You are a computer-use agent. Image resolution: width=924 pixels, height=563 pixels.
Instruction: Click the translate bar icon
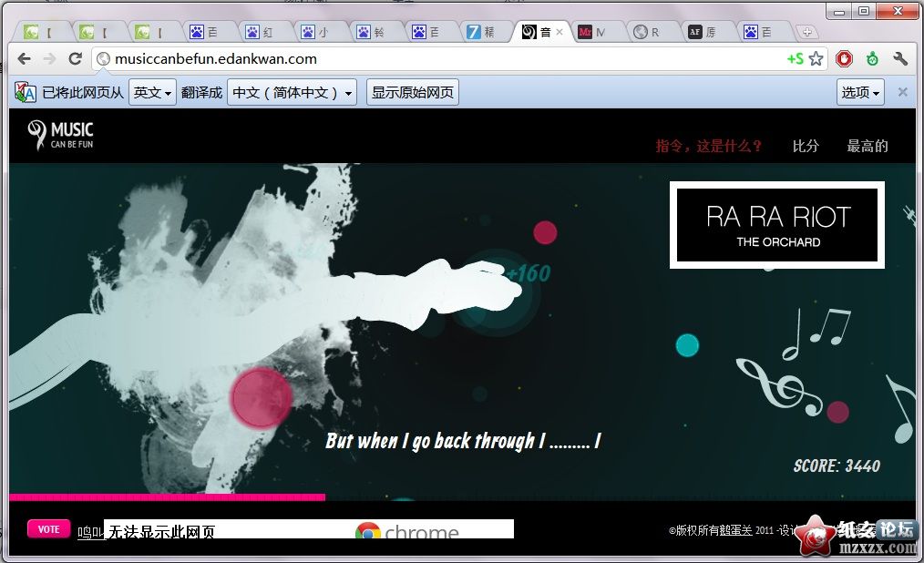(25, 92)
